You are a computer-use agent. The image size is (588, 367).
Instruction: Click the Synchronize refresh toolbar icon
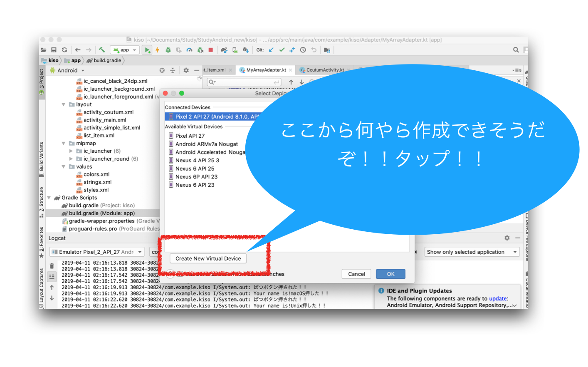click(64, 50)
